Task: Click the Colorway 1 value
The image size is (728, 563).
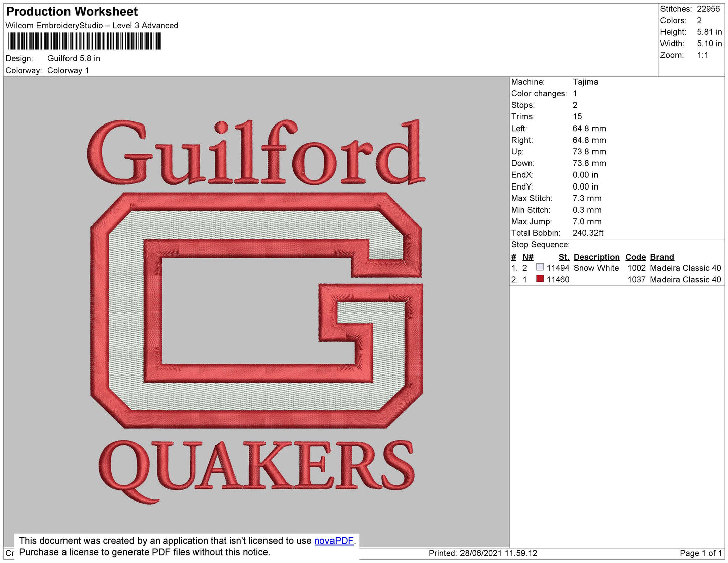Action: pyautogui.click(x=68, y=71)
